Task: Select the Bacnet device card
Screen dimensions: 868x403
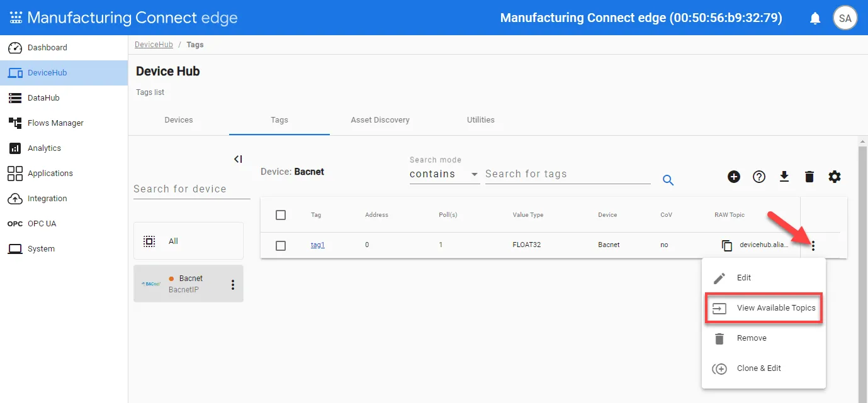Action: [x=188, y=284]
